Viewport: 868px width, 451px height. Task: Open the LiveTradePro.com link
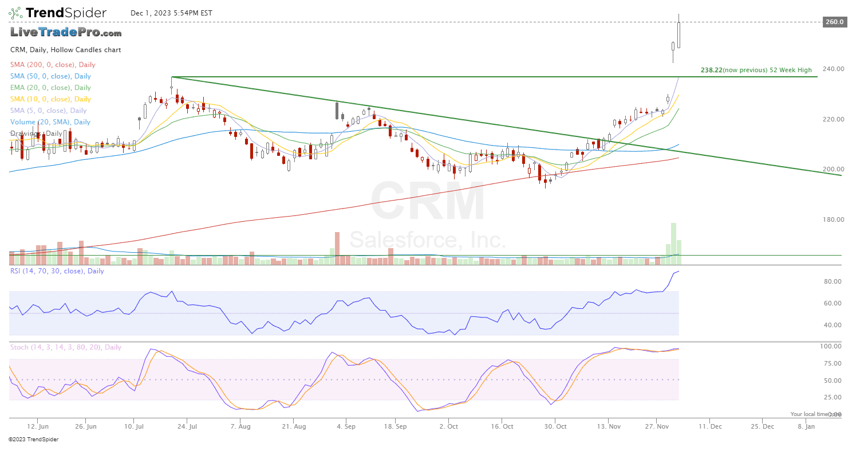click(x=66, y=32)
